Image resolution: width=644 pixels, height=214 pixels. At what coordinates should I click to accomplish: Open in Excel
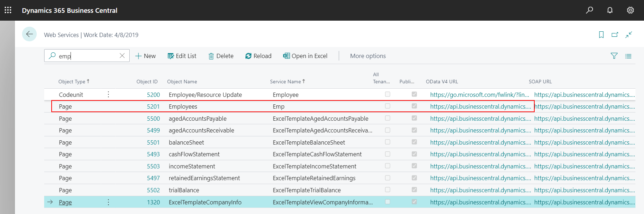click(305, 56)
